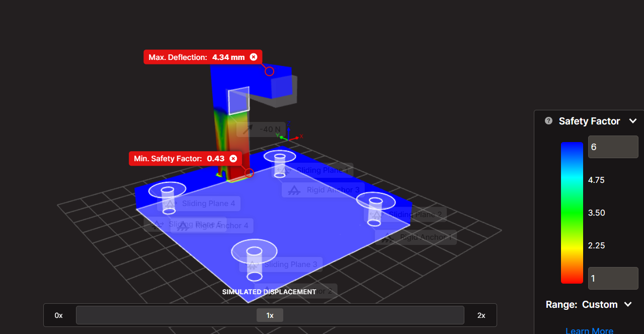Screen dimensions: 644x334
Task: Click the help icon beside Safety Factor
Action: (x=548, y=121)
